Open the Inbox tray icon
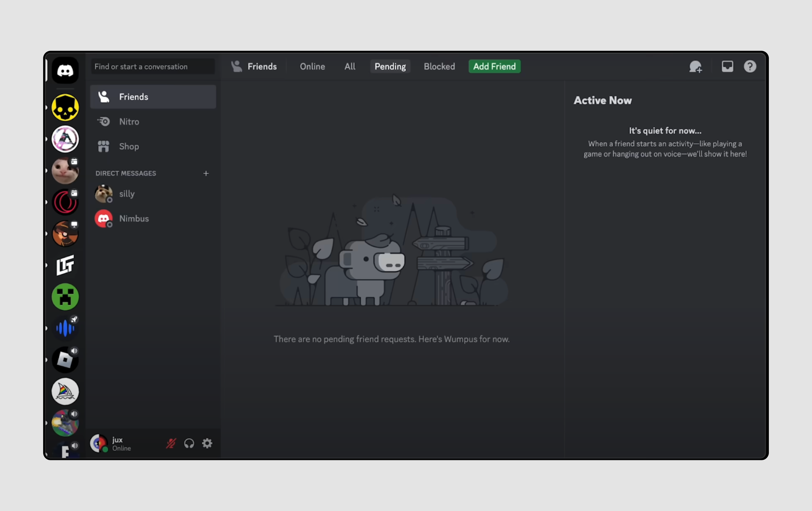Screen dimensions: 812x511 coord(727,66)
